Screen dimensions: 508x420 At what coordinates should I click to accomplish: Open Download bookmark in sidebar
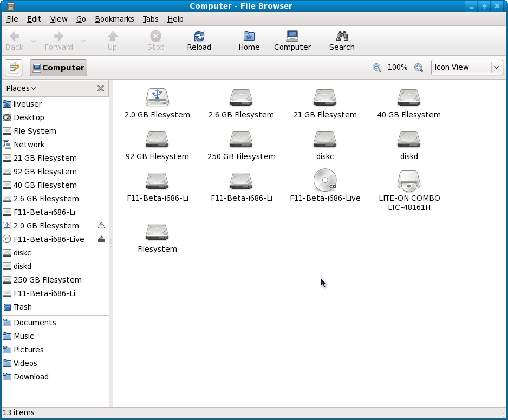[x=55, y=377]
